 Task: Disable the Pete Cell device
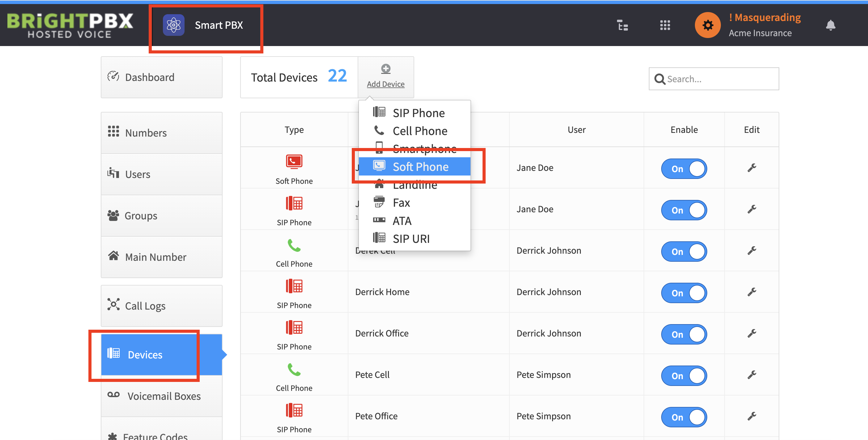[684, 376]
